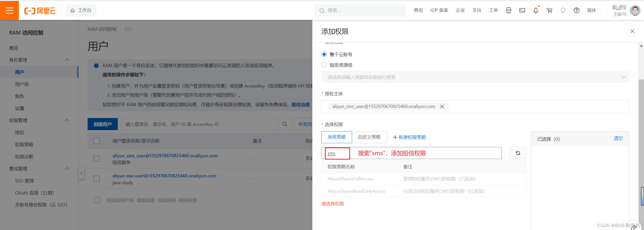Viewport: 644px width, 230px height.
Task: Open the help question mark icon
Action: 577,10
